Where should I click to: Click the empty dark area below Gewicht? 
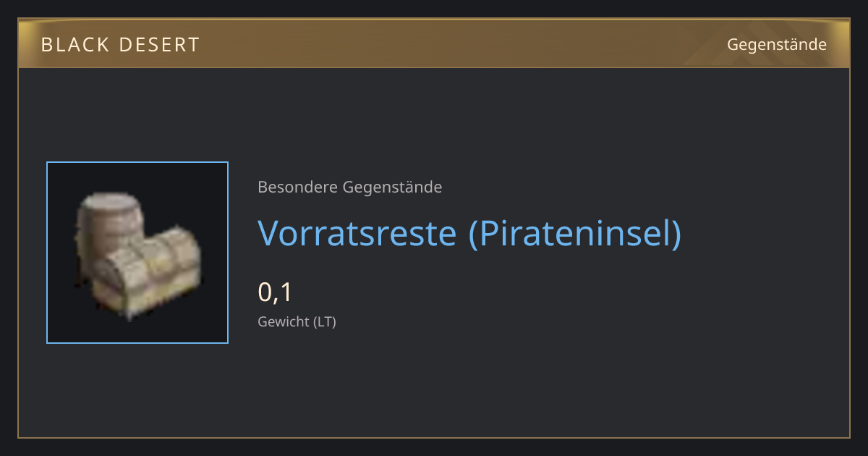pos(434,384)
